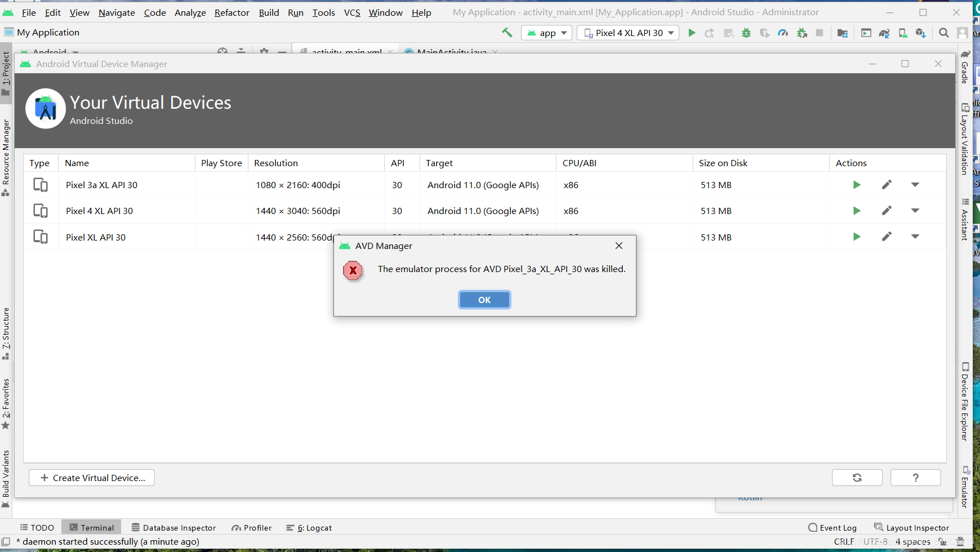This screenshot has height=552, width=980.
Task: Open the Gradle side panel
Action: click(965, 66)
